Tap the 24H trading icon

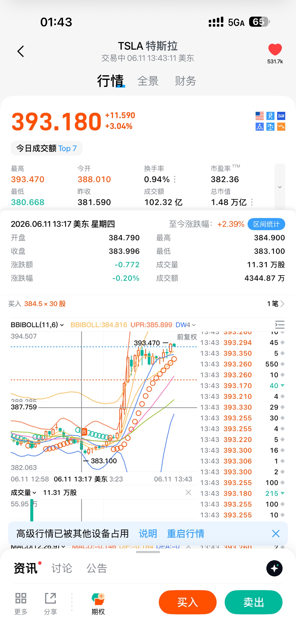[281, 116]
